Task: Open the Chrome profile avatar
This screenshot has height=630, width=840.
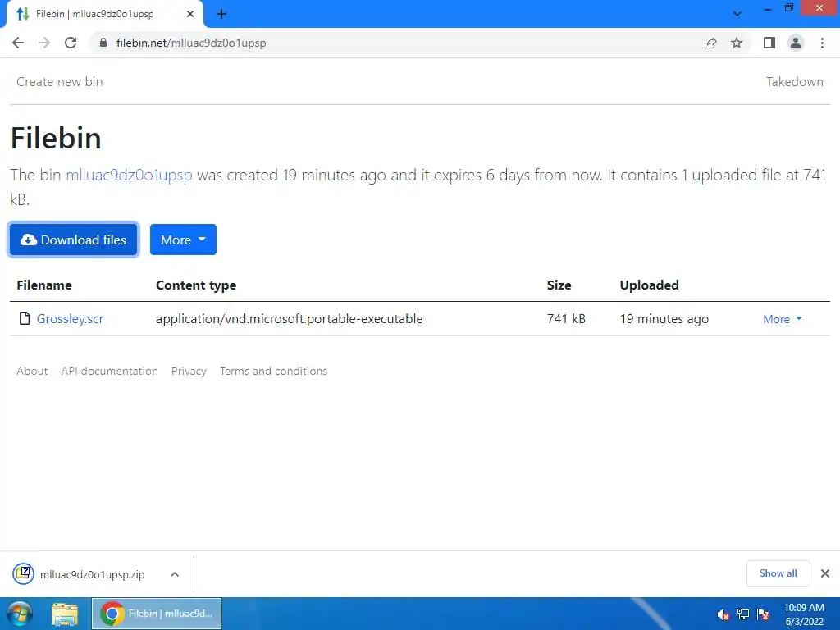Action: [796, 43]
